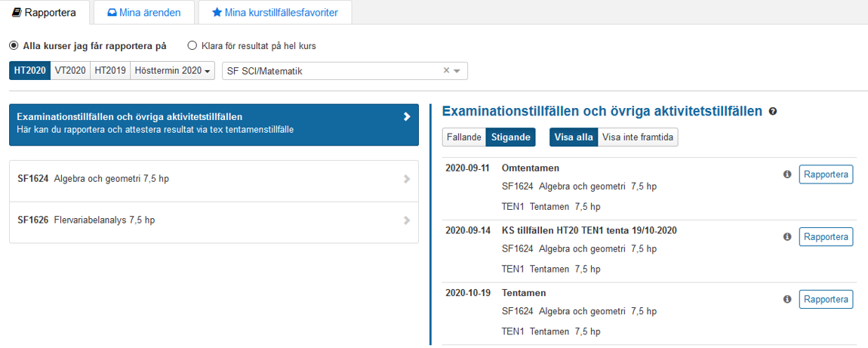Open Hösttermin 2020 term dropdown
868x348 pixels.
coord(173,70)
